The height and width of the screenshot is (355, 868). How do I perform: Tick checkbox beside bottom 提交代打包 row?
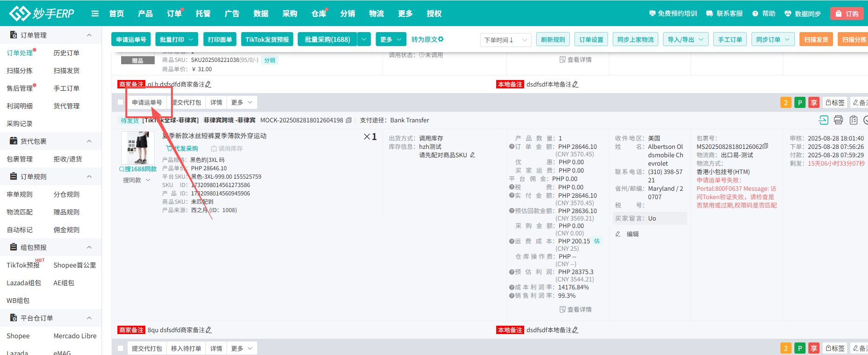click(121, 348)
